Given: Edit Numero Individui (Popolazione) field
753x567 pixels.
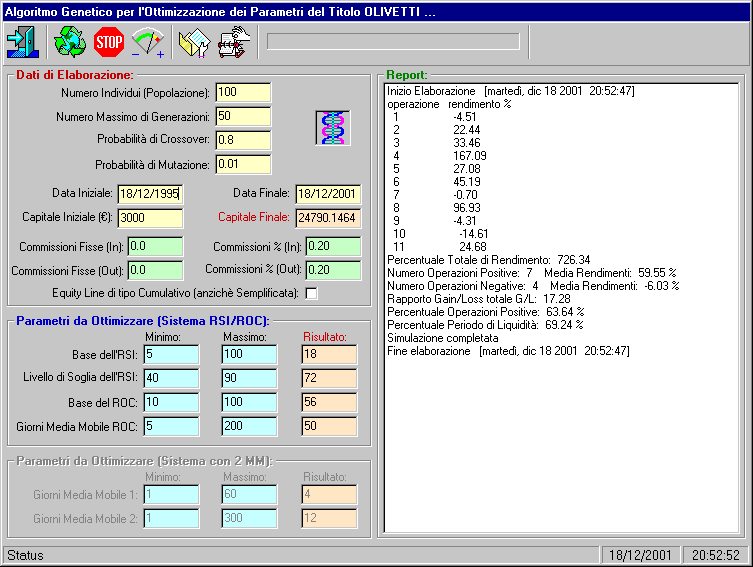Looking at the screenshot, I should [243, 92].
